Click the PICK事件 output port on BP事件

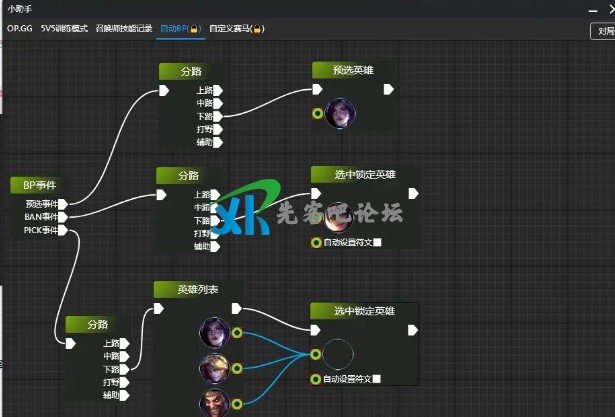pos(62,230)
